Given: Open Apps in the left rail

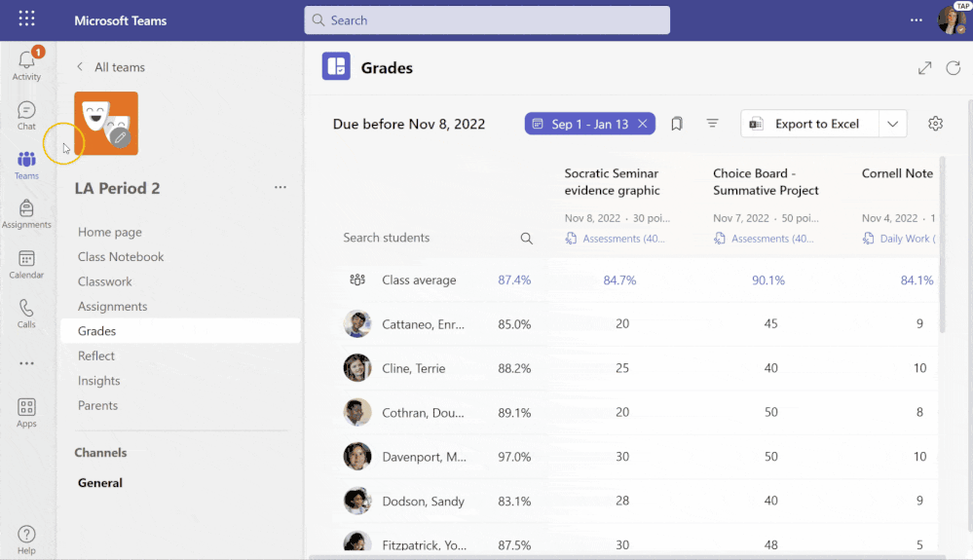Looking at the screenshot, I should 26,413.
